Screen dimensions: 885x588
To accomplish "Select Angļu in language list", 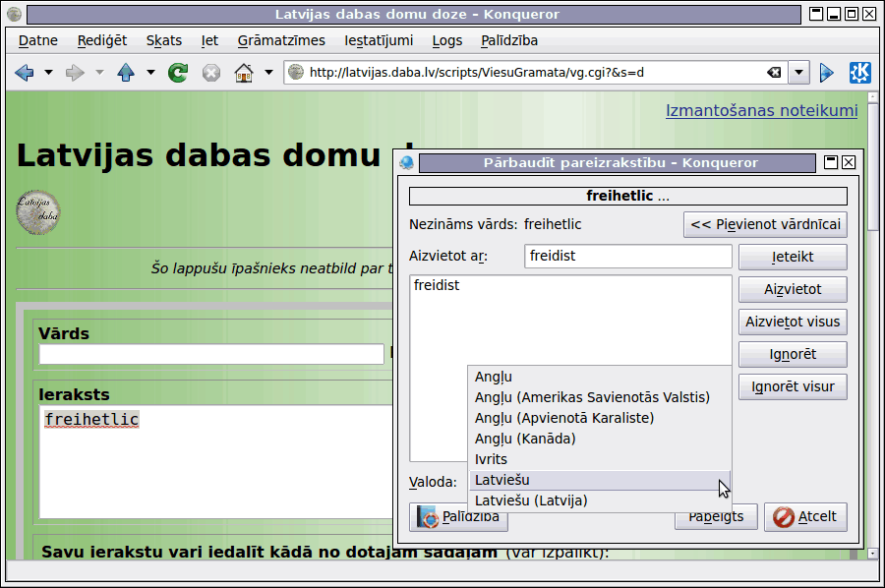I will (x=600, y=377).
